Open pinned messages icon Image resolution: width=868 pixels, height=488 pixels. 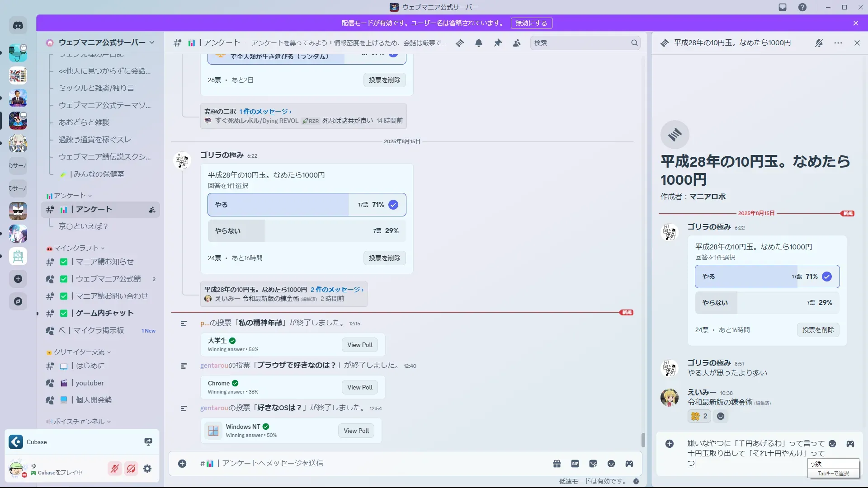(x=498, y=43)
